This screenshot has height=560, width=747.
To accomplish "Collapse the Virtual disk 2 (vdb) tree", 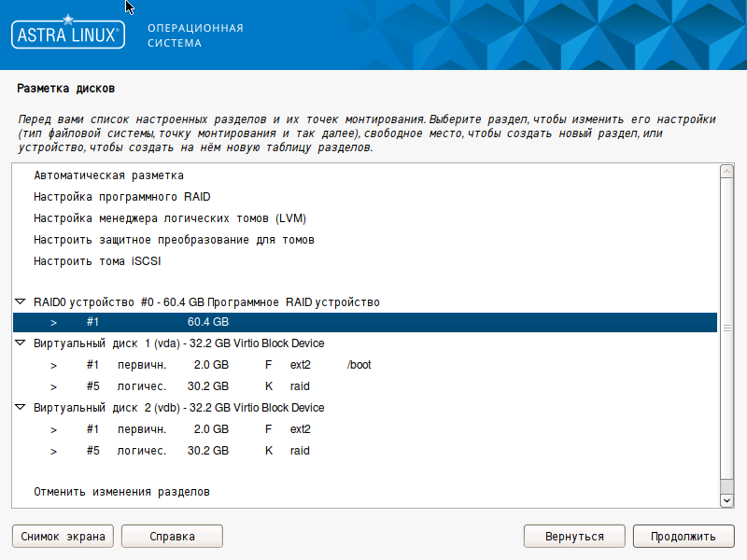I will tap(21, 408).
